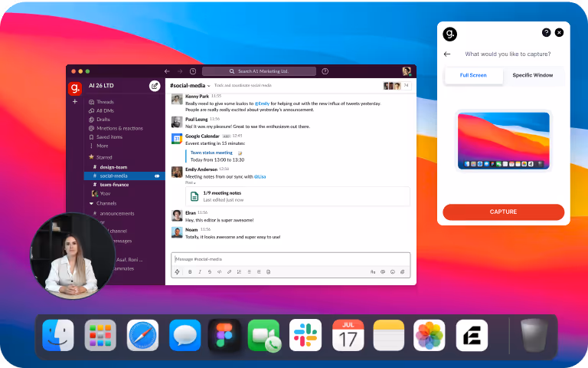The width and height of the screenshot is (588, 368).
Task: Open the announcements channel
Action: (113, 214)
